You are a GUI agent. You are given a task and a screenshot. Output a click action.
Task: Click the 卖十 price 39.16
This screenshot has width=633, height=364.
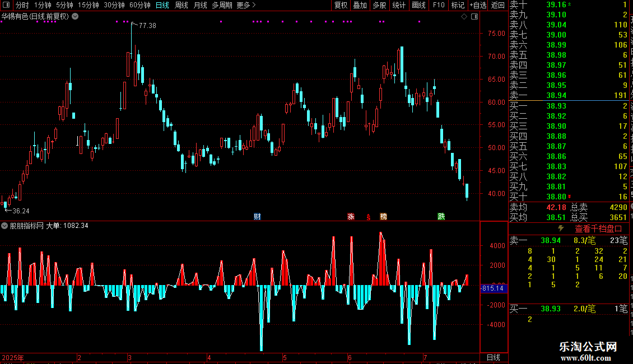point(556,4)
